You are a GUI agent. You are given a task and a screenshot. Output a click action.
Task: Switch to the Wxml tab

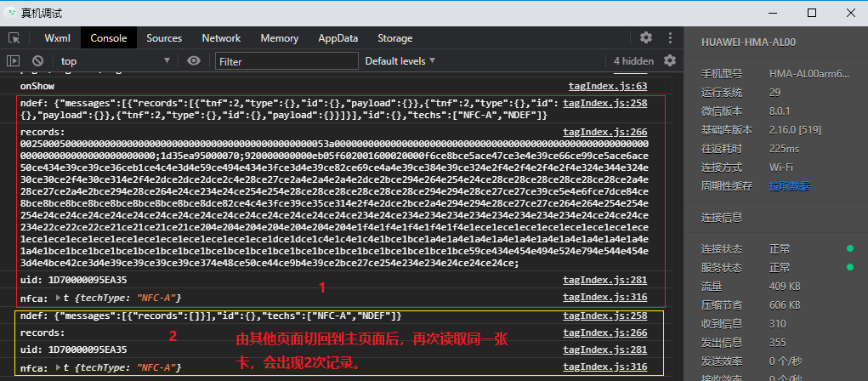tap(58, 38)
